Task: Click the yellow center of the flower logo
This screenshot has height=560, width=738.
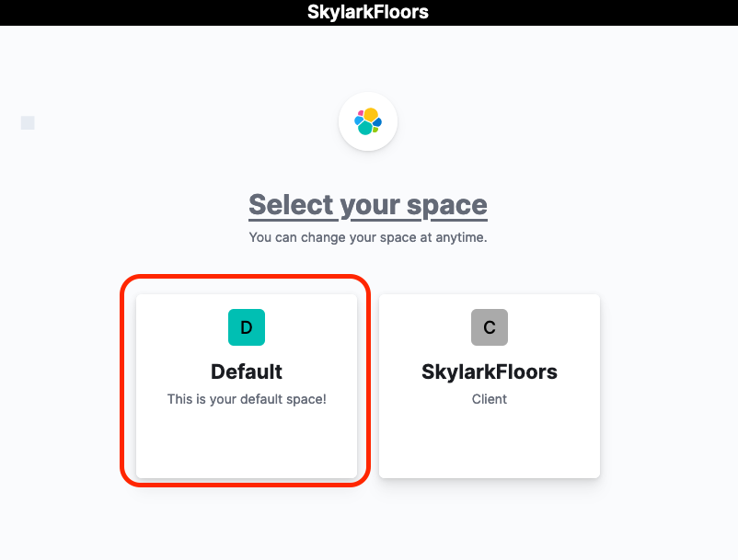Action: tap(370, 115)
